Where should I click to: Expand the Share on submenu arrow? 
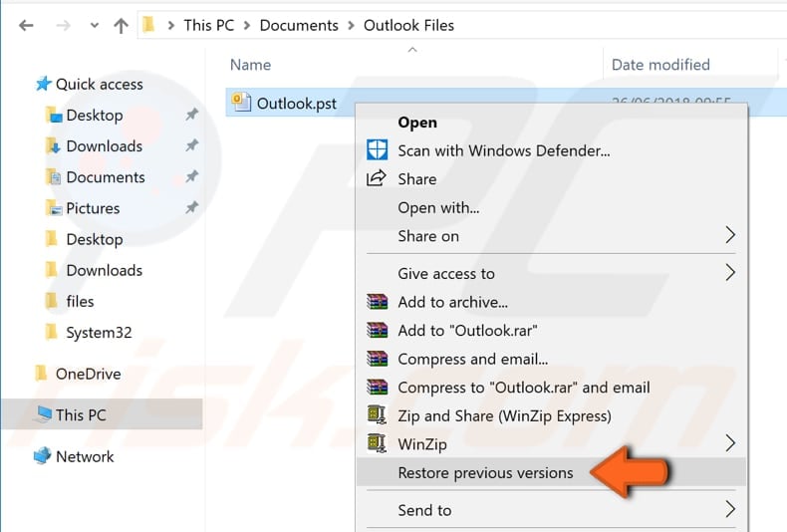click(x=729, y=236)
